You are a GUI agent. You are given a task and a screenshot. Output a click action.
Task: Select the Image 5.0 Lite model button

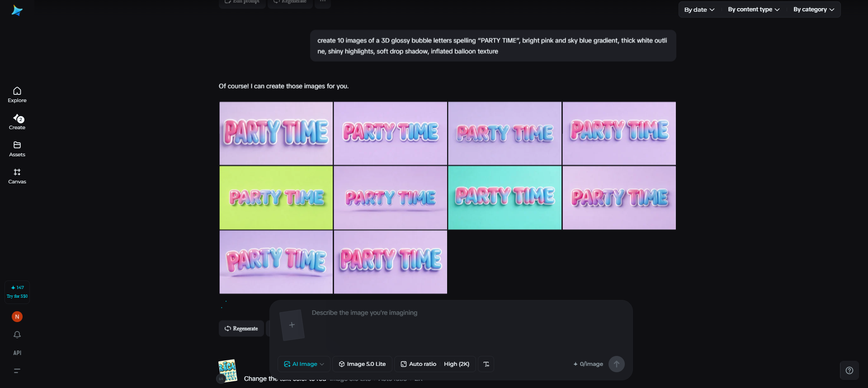[362, 364]
